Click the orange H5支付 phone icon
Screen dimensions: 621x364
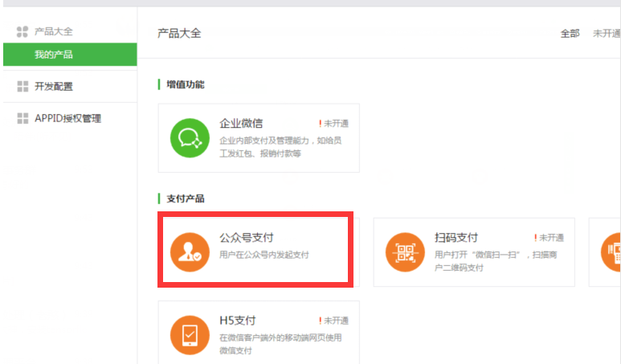[x=190, y=334]
